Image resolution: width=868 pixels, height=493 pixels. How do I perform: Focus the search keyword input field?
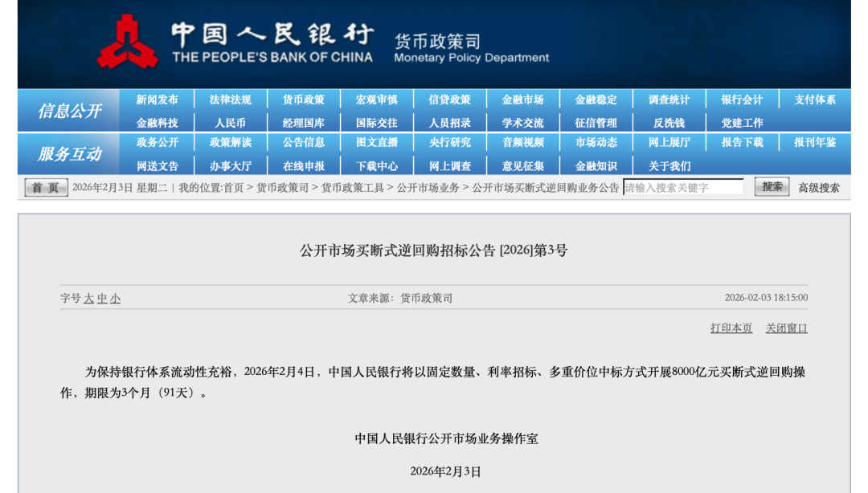[684, 188]
